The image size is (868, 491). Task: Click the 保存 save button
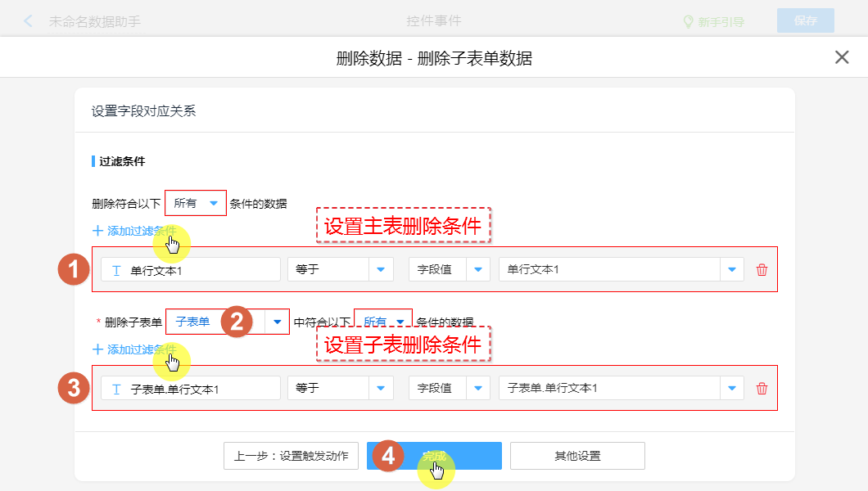click(x=805, y=21)
